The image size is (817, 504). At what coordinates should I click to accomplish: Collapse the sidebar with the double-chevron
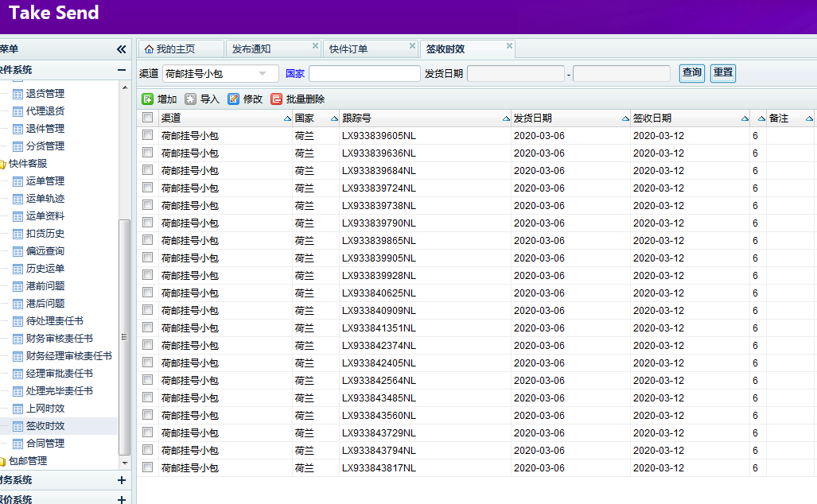click(x=121, y=48)
